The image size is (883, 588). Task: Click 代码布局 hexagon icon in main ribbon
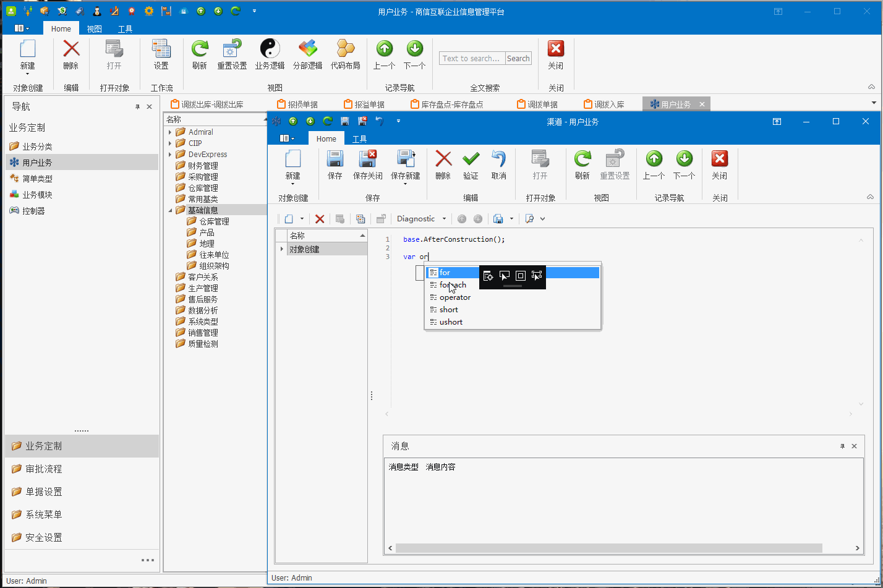pos(345,54)
